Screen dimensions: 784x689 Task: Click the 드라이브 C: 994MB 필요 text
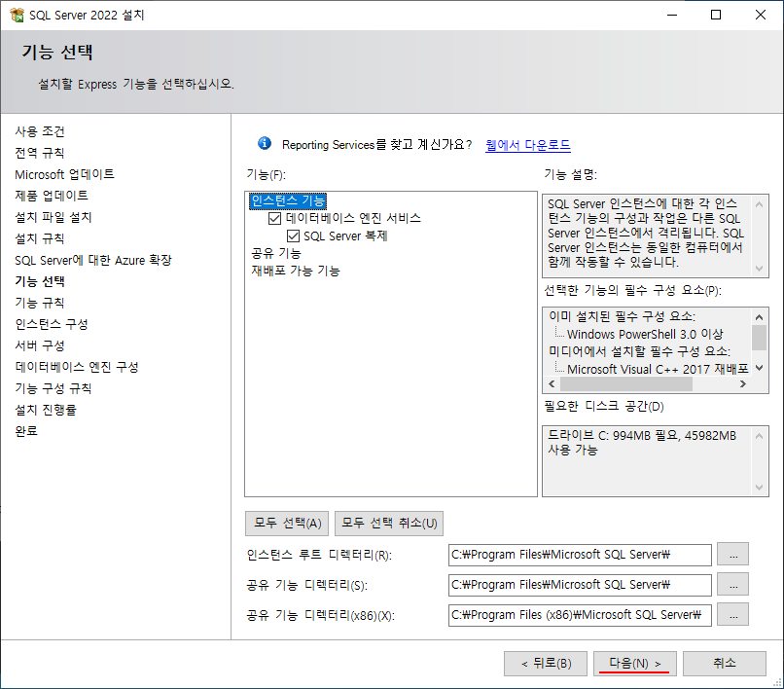[x=614, y=436]
